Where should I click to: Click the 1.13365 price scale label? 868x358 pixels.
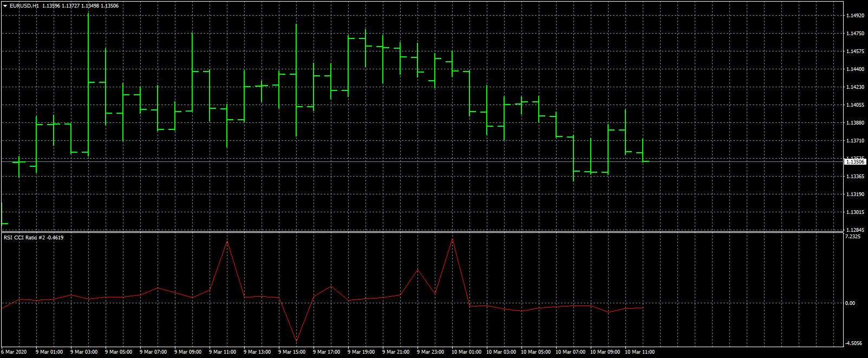[x=855, y=177]
